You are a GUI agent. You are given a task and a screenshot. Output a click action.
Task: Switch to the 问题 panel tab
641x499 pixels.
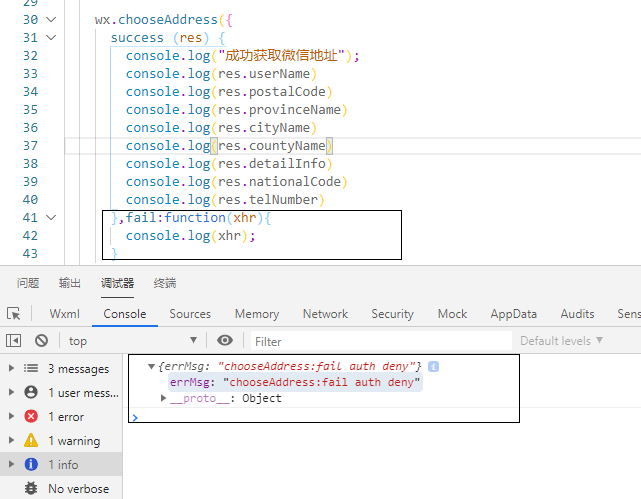pyautogui.click(x=28, y=283)
